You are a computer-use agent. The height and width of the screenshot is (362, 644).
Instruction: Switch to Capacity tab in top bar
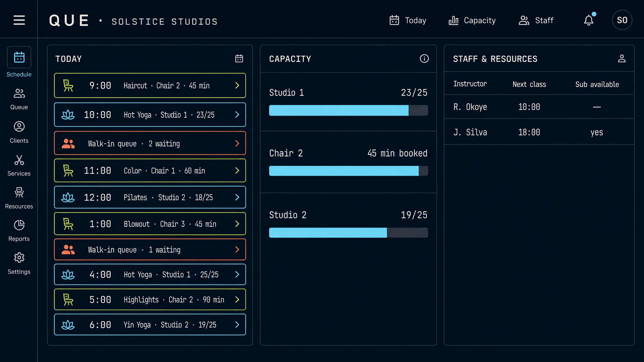pos(472,20)
